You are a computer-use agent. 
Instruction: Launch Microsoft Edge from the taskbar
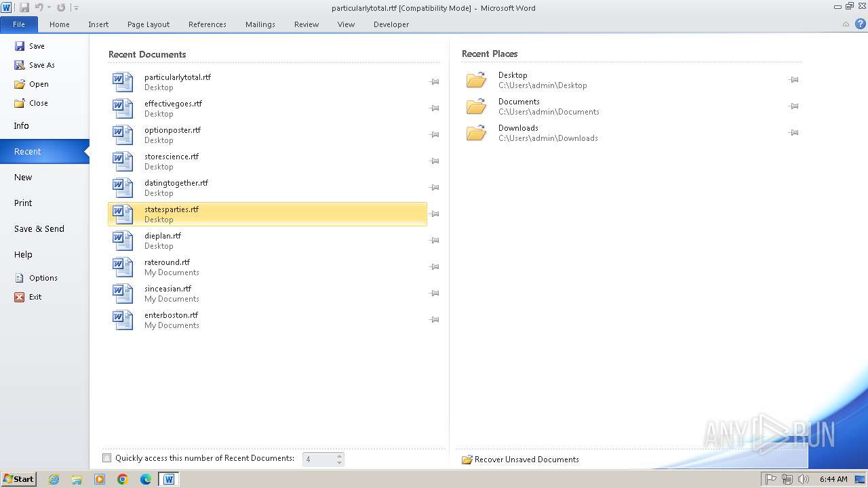pyautogui.click(x=146, y=479)
